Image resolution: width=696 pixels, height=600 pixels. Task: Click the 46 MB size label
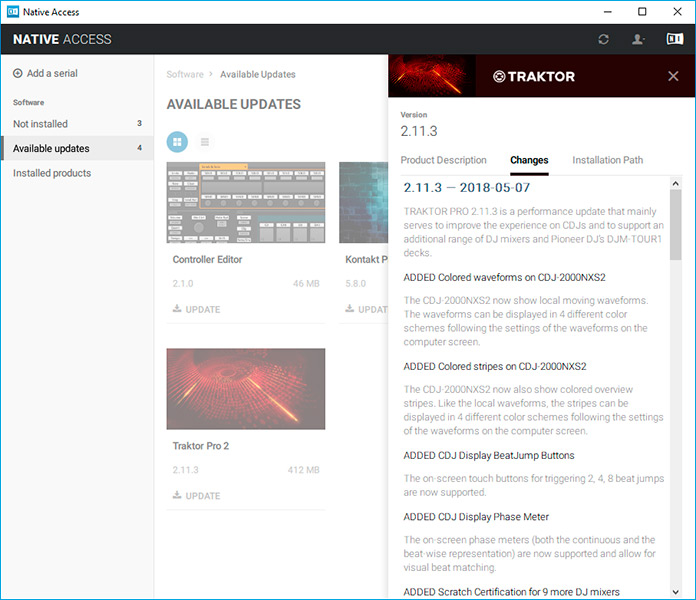306,284
